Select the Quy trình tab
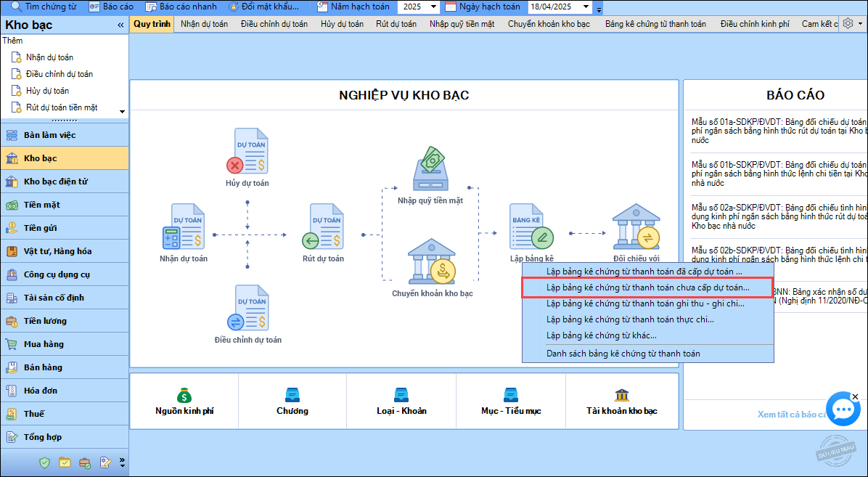This screenshot has width=868, height=477. click(152, 24)
